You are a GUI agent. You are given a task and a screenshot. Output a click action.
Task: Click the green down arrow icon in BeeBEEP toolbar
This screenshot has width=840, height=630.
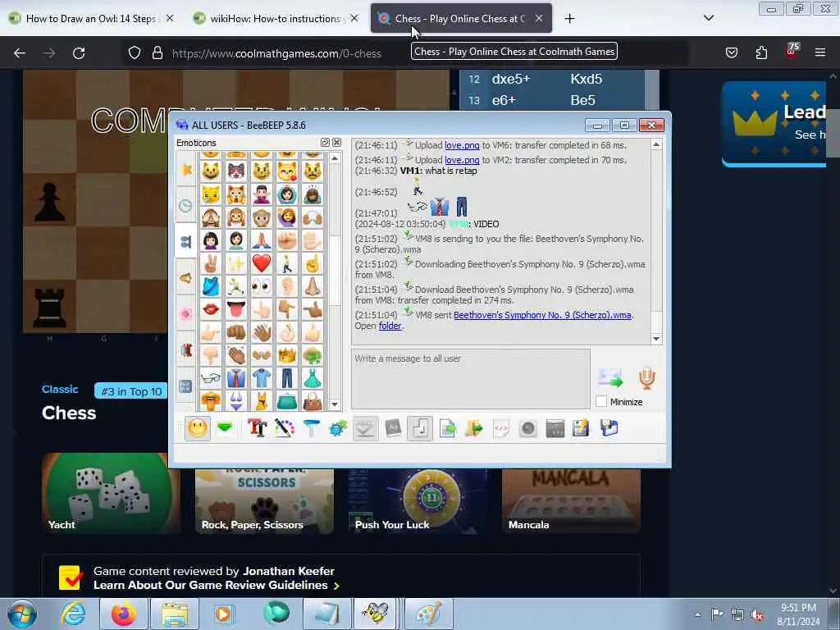(225, 427)
